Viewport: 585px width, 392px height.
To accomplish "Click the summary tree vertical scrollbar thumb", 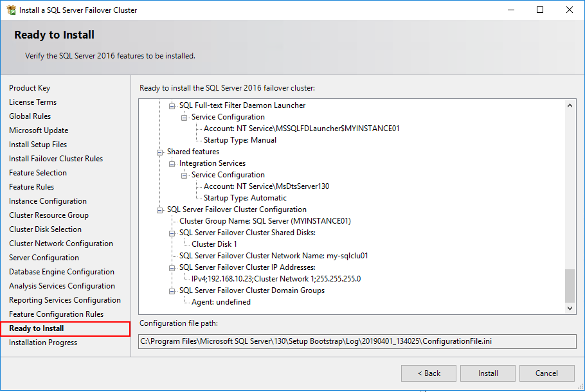I will 570,286.
